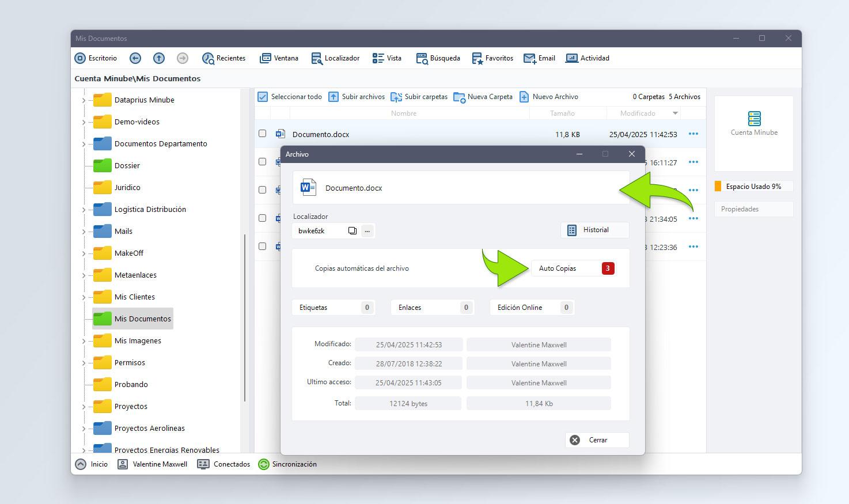
Task: Click the Escritorio toolbar icon
Action: [x=81, y=58]
